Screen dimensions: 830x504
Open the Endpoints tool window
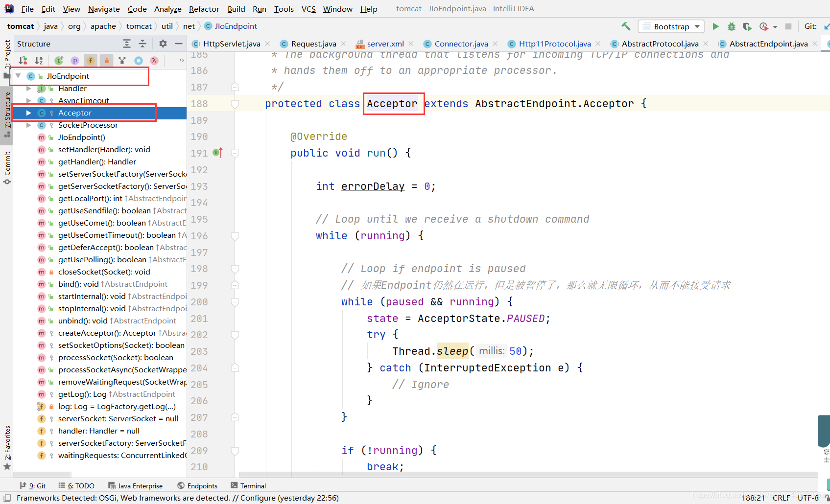pos(197,486)
